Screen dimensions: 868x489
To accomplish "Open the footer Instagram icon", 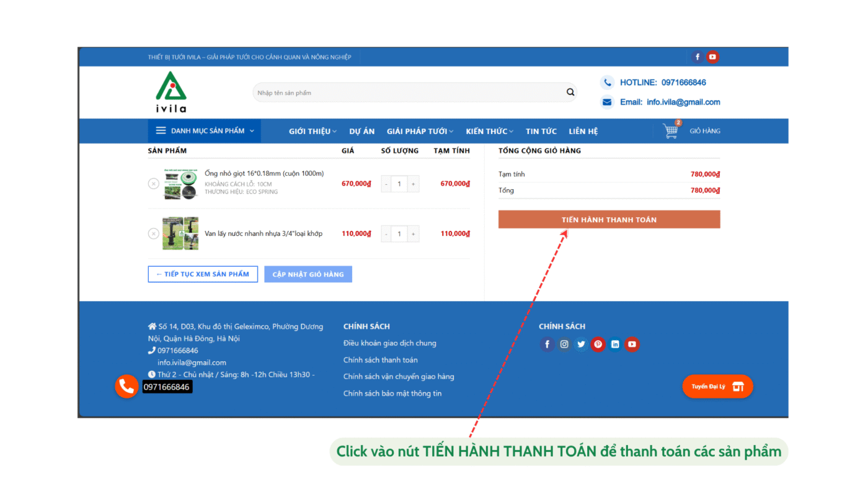I will (564, 344).
